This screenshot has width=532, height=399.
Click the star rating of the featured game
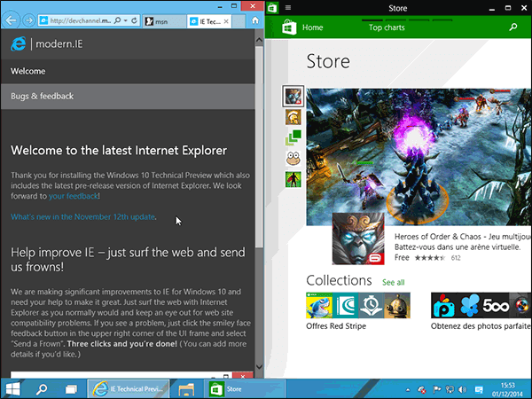(x=429, y=258)
